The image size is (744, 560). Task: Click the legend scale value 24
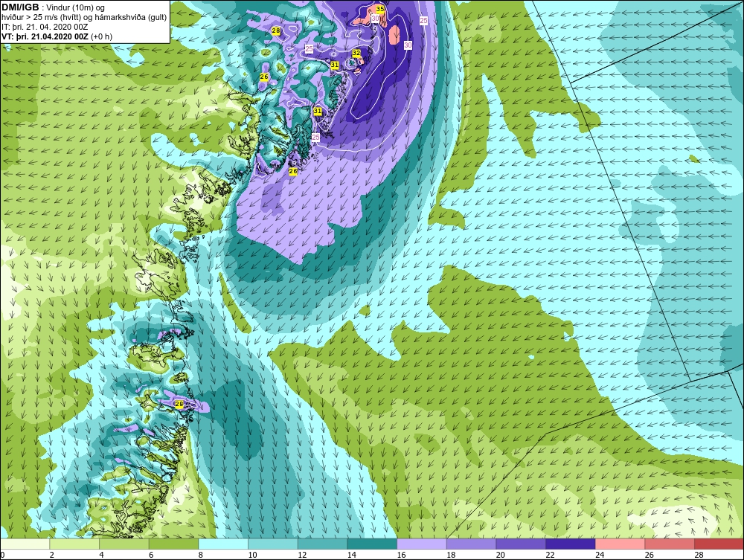[x=599, y=555]
